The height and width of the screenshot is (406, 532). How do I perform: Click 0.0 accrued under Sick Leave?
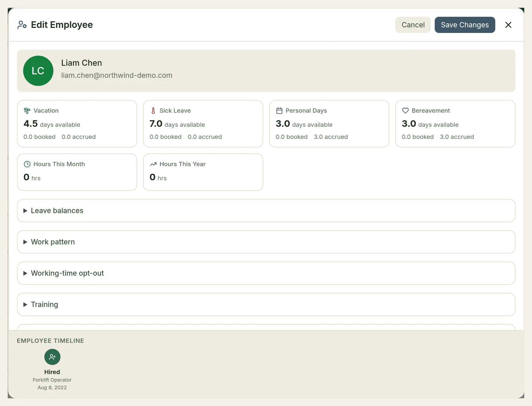[x=205, y=137]
